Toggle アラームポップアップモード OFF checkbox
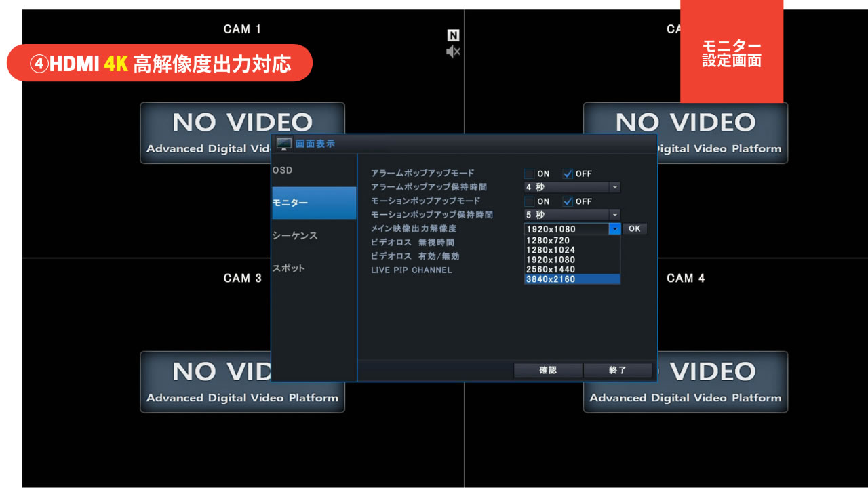The width and height of the screenshot is (868, 488). click(x=568, y=174)
